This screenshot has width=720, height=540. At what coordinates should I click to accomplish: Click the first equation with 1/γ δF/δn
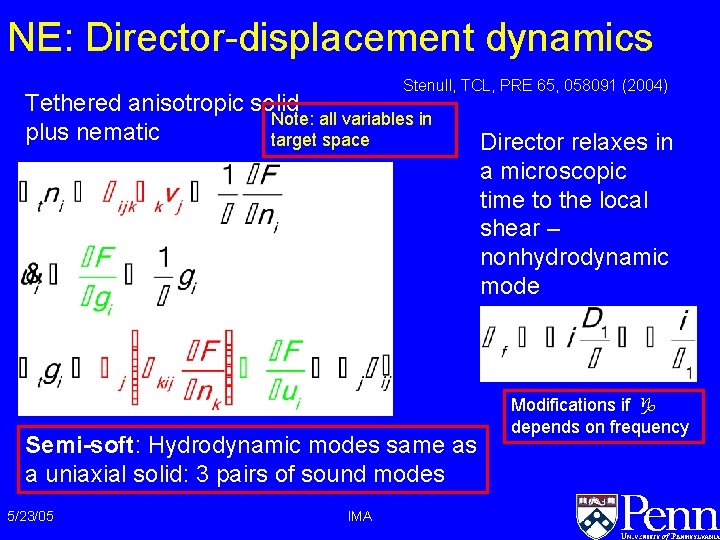(x=152, y=196)
